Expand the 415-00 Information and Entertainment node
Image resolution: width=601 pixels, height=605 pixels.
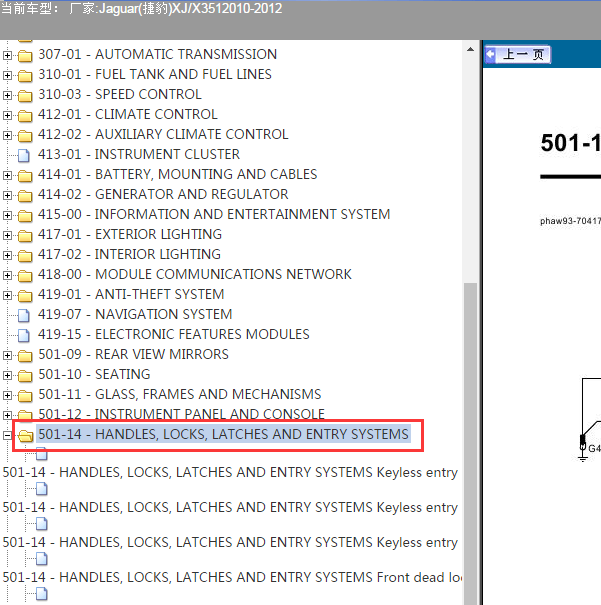coord(7,215)
